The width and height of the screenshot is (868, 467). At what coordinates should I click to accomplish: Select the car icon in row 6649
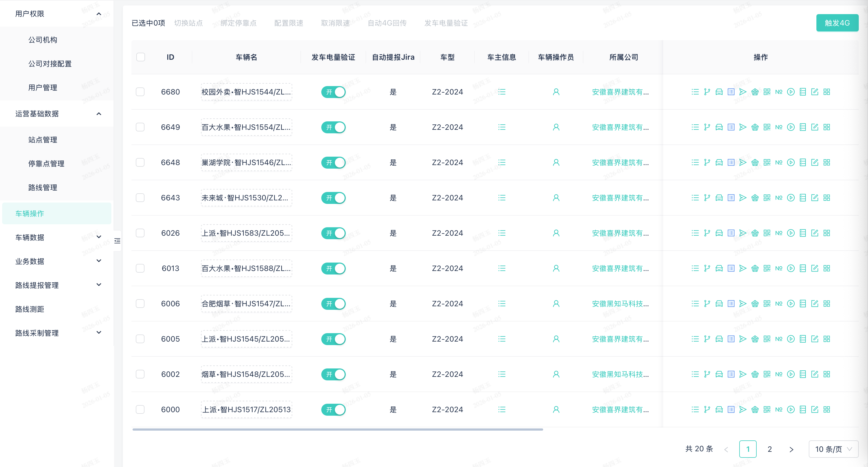719,127
